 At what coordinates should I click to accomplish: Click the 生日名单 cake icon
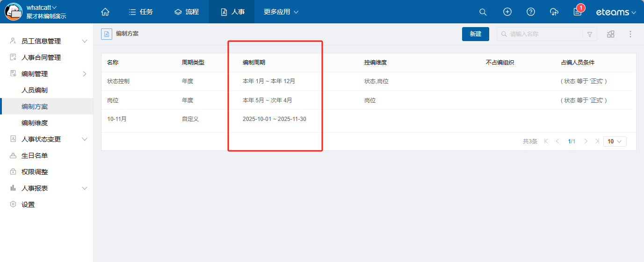(x=13, y=156)
